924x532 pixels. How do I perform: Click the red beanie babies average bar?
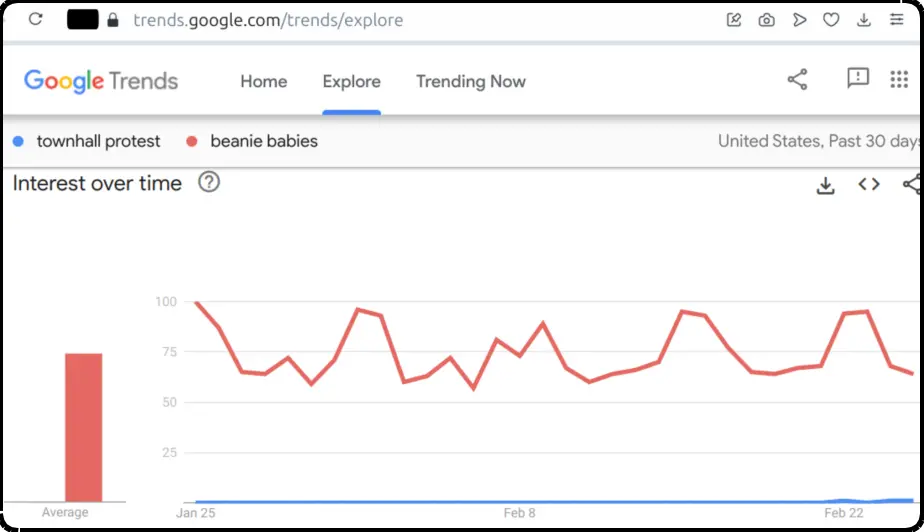coord(84,427)
